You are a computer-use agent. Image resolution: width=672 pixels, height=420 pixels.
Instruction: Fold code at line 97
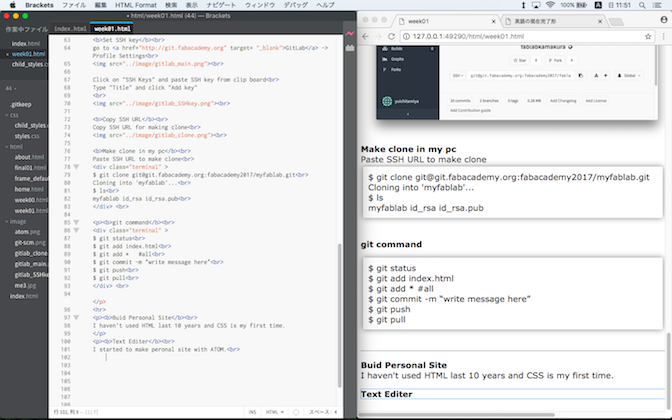(76, 318)
